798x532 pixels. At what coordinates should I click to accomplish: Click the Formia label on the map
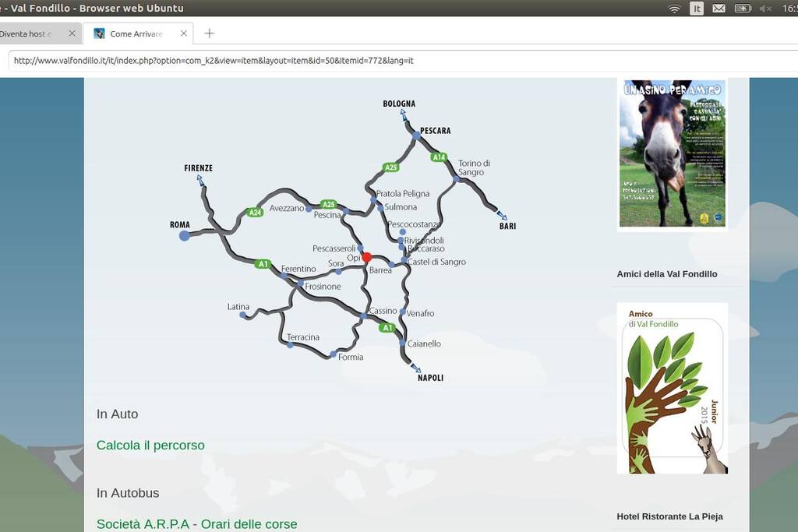point(351,357)
